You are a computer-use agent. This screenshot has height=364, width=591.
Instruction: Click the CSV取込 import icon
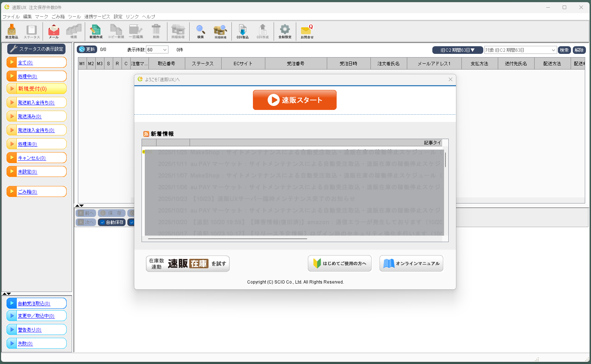tap(243, 31)
